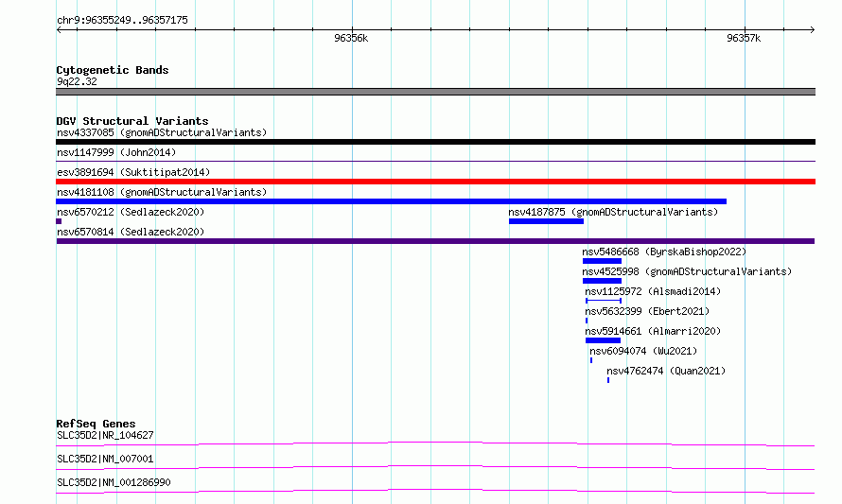Image resolution: width=842 pixels, height=504 pixels.
Task: Click the Cytogenetic Bands track title
Action: pyautogui.click(x=113, y=70)
